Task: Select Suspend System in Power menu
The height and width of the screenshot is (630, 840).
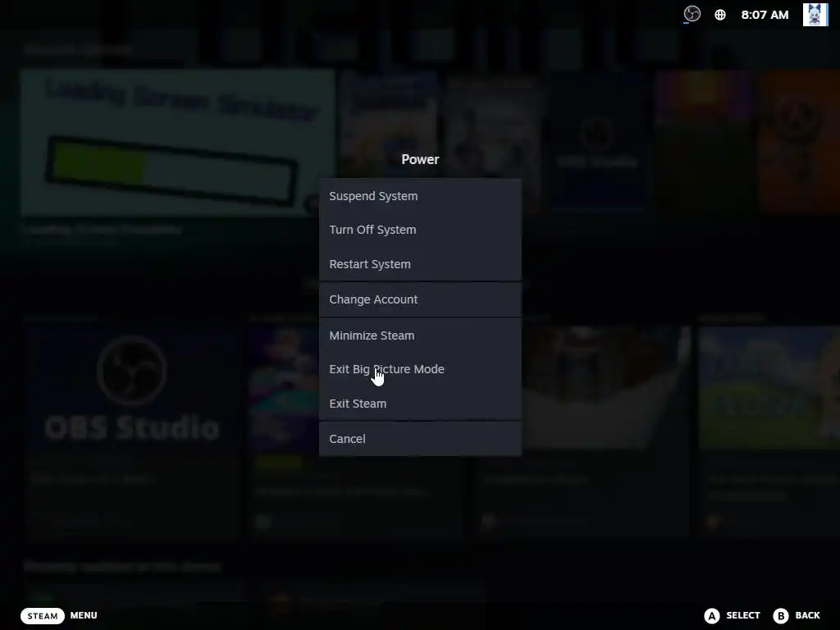Action: point(420,196)
